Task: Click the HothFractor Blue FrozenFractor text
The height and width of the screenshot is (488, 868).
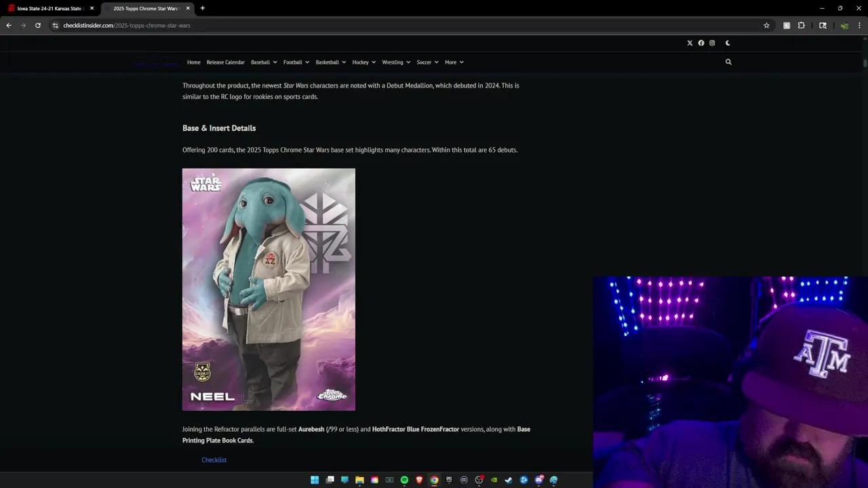Action: pyautogui.click(x=416, y=429)
